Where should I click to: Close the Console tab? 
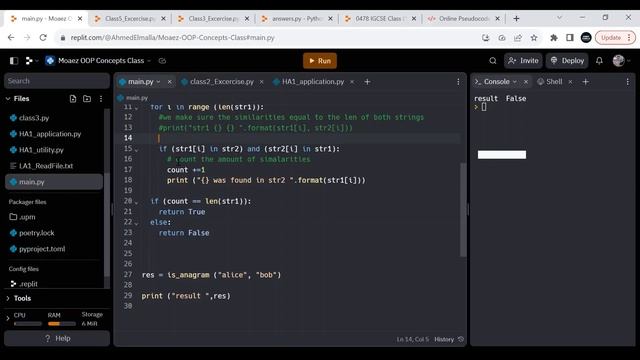tap(526, 82)
